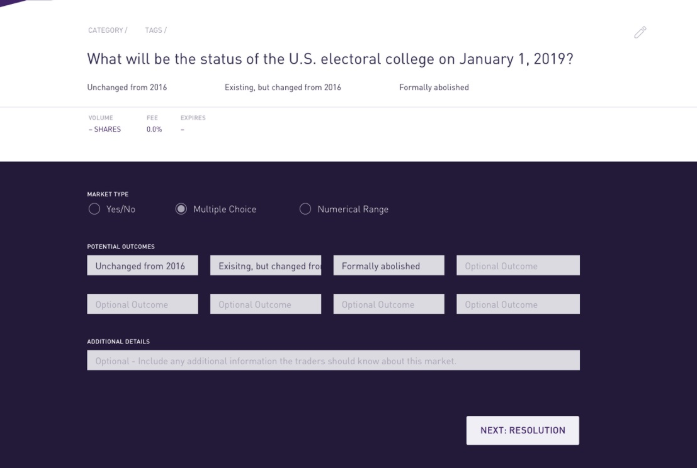Edit the 'Formally abolished' outcome field

(x=389, y=266)
